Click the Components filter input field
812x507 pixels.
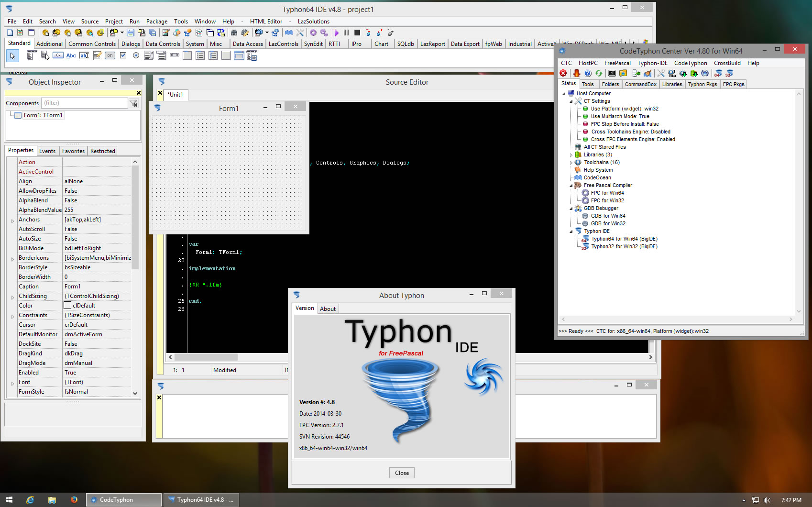pyautogui.click(x=85, y=103)
